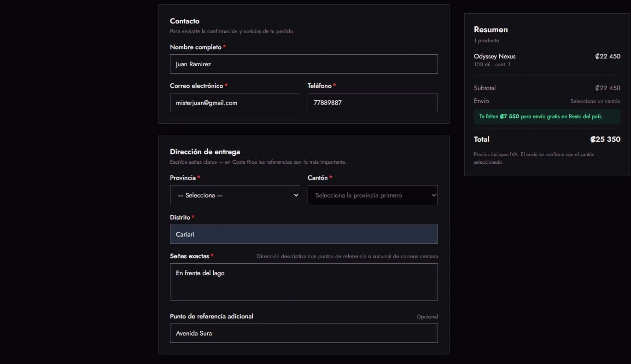Edit the Correo electrónico field
The image size is (631, 364).
(235, 103)
